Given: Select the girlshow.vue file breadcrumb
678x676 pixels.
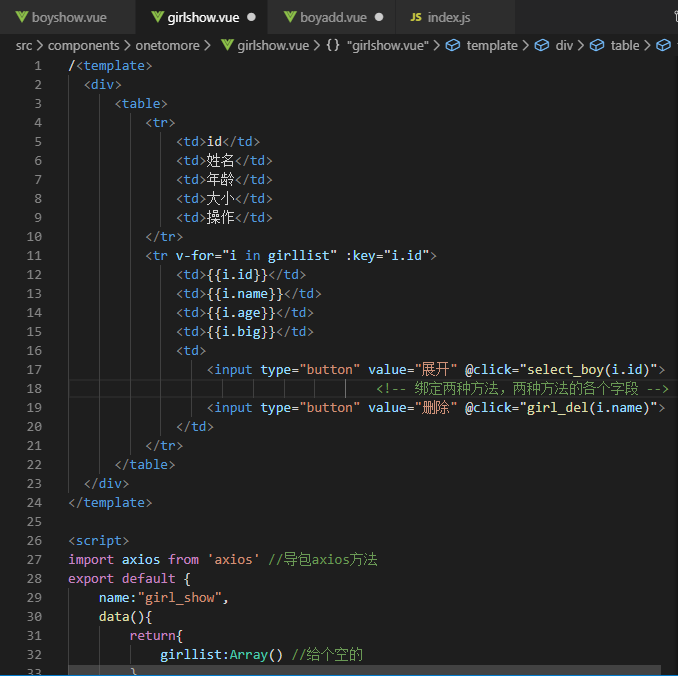Looking at the screenshot, I should pyautogui.click(x=273, y=45).
